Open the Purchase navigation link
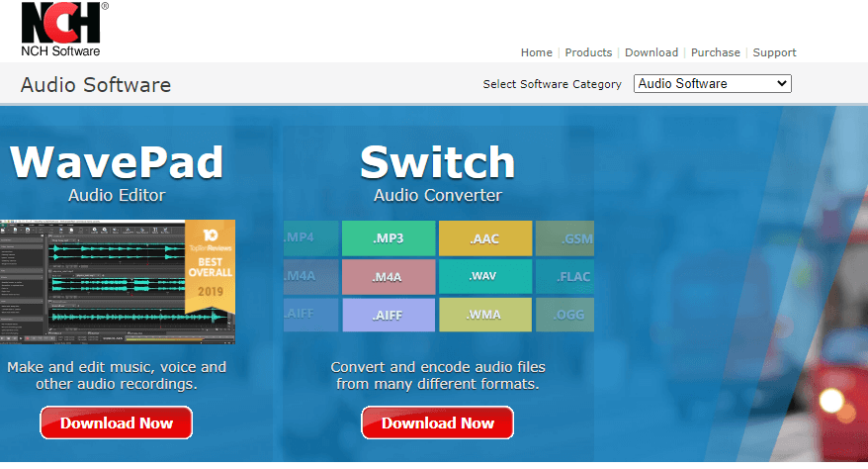868x469 pixels. coord(715,52)
